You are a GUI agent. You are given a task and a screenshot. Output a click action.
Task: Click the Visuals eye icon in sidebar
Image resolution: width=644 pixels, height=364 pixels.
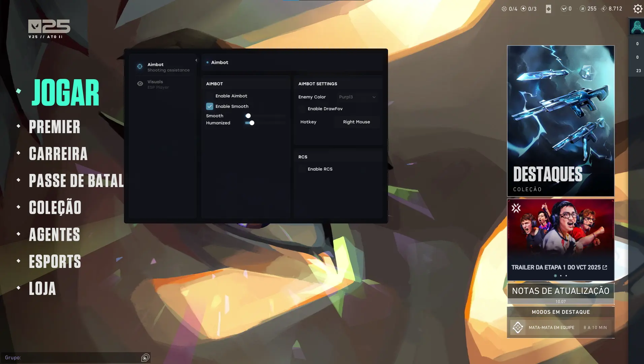(140, 84)
